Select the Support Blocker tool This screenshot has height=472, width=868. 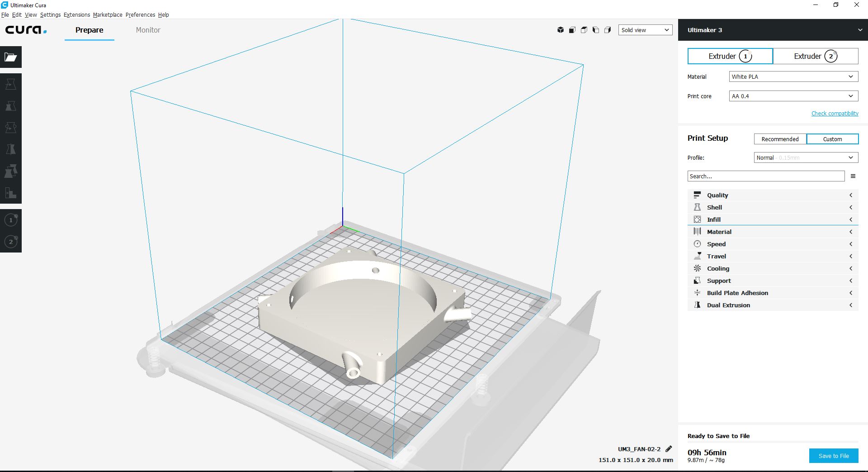[x=11, y=193]
